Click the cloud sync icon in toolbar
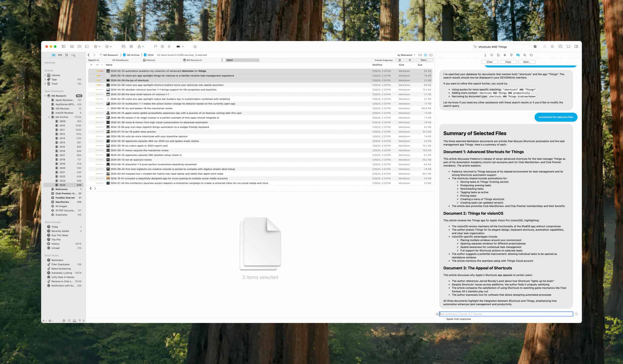The image size is (623, 364). [195, 47]
